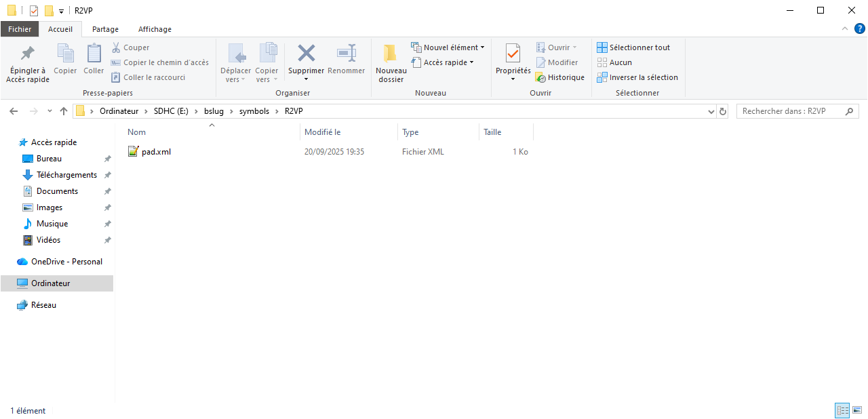The image size is (868, 419).
Task: Choose Copier le chemin d'accès
Action: point(159,62)
